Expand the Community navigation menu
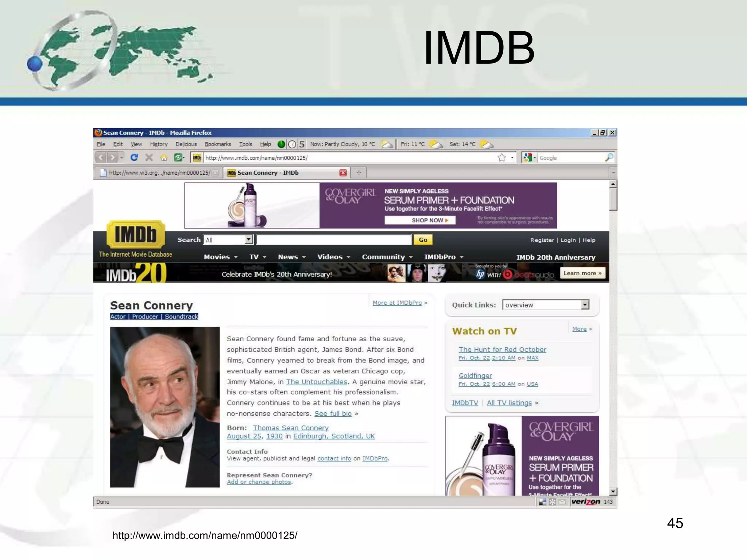The height and width of the screenshot is (560, 747). click(387, 257)
